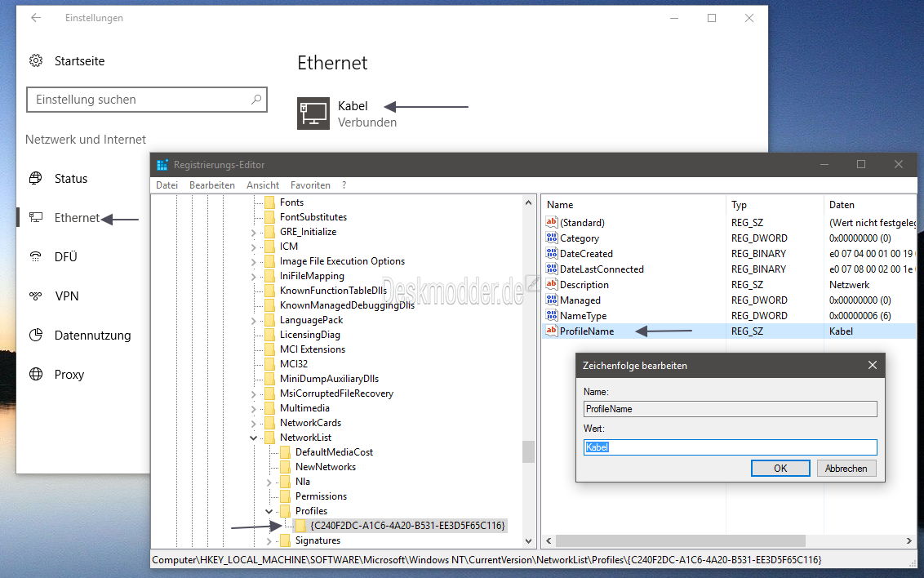This screenshot has width=924, height=578.
Task: Close the Zeichenfolge bearbeiten dialog
Action: [873, 365]
